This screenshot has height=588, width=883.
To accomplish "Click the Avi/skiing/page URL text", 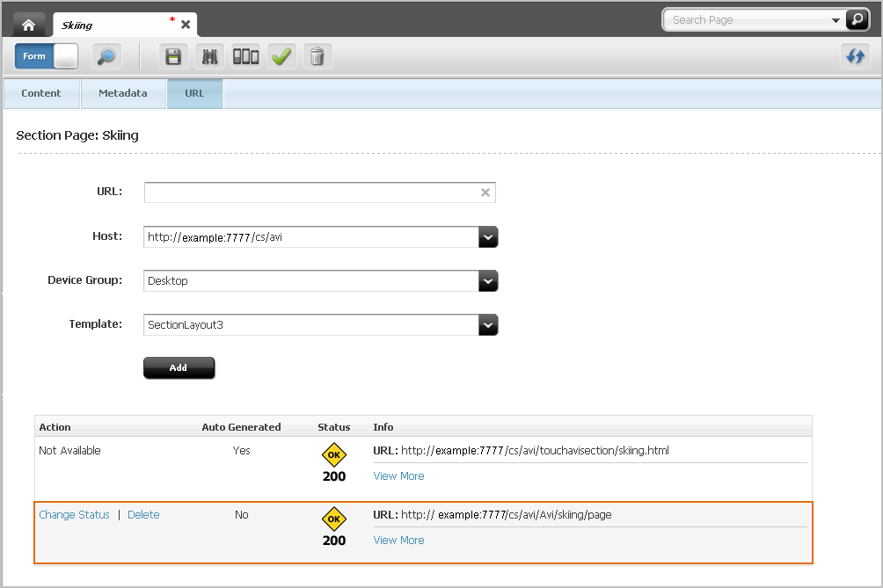I will pos(507,515).
